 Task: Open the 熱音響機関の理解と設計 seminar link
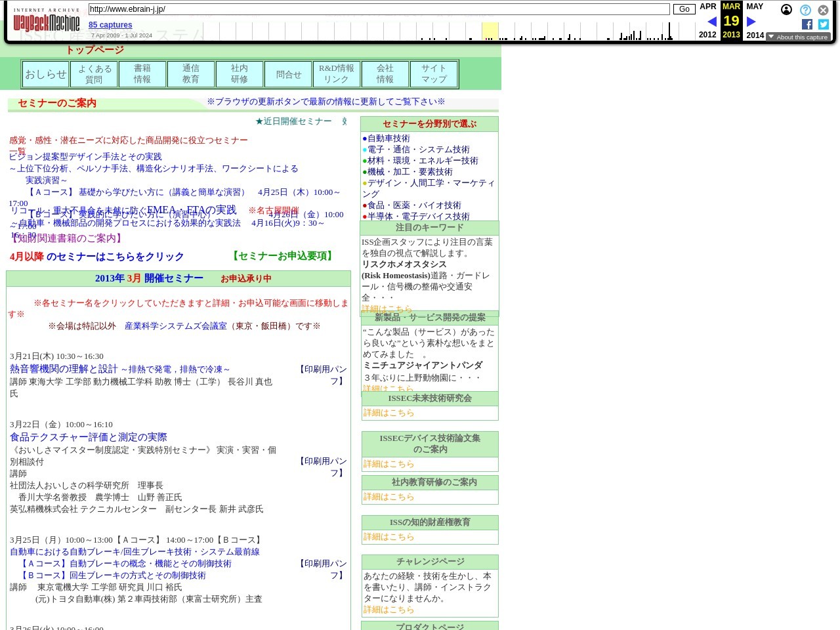coord(120,369)
